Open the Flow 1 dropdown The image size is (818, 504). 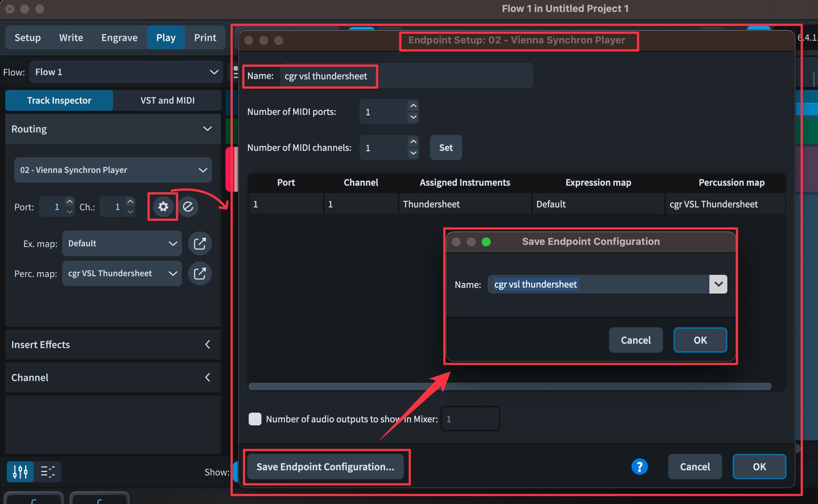click(x=126, y=72)
